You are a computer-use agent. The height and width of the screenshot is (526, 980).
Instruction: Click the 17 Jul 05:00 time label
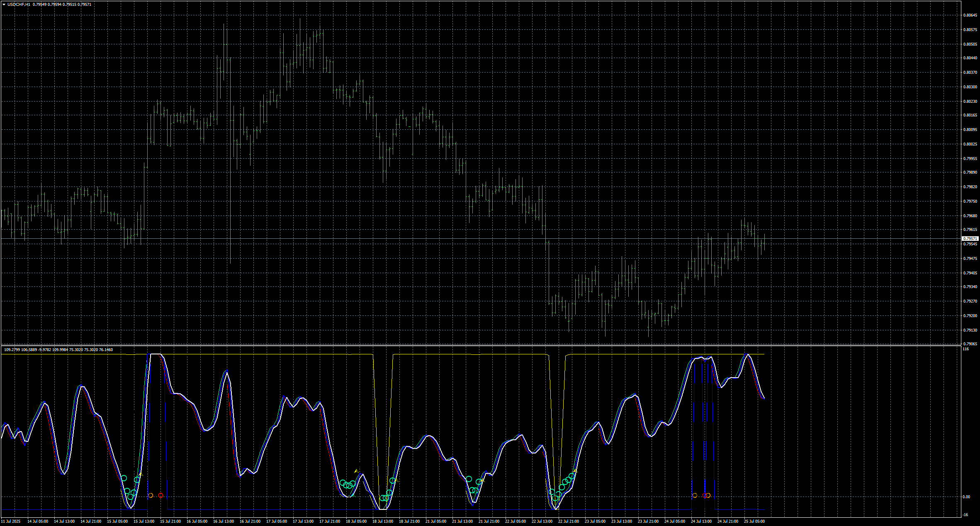(x=277, y=521)
